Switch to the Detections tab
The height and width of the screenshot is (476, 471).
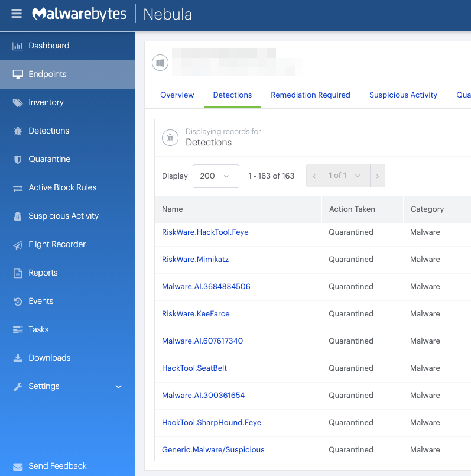pos(232,95)
